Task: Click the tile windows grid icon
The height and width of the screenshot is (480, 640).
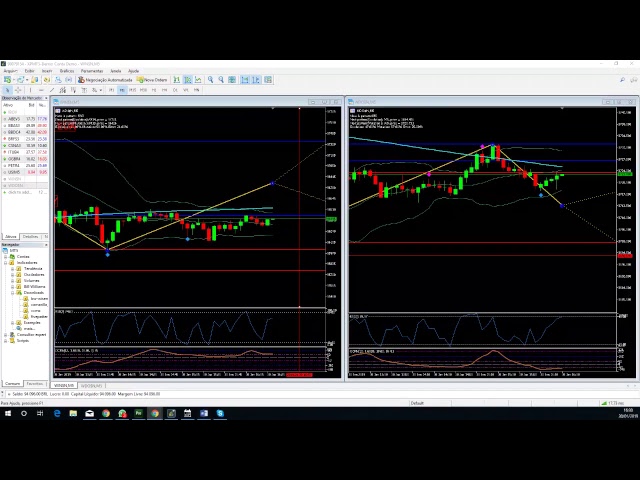Action: [x=232, y=80]
